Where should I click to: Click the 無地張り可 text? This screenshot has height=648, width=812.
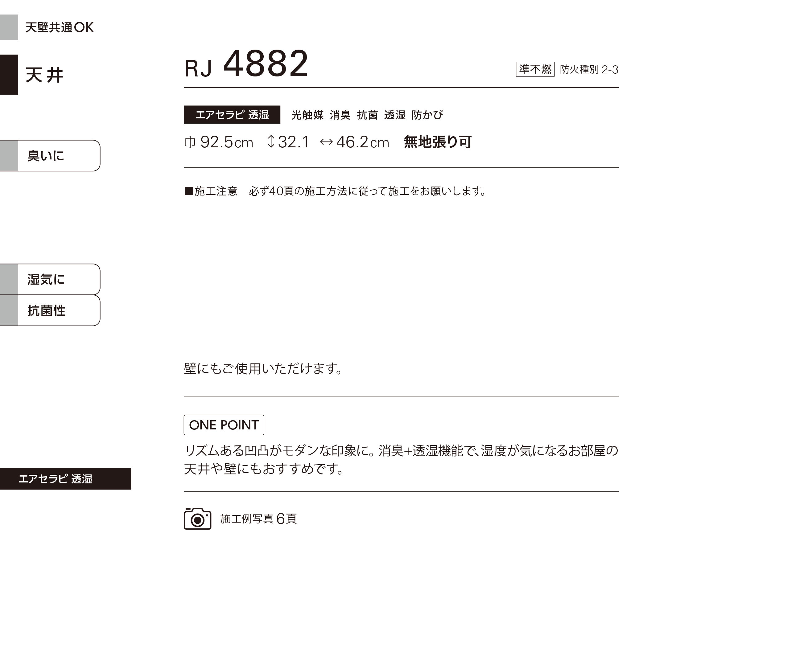click(x=438, y=142)
